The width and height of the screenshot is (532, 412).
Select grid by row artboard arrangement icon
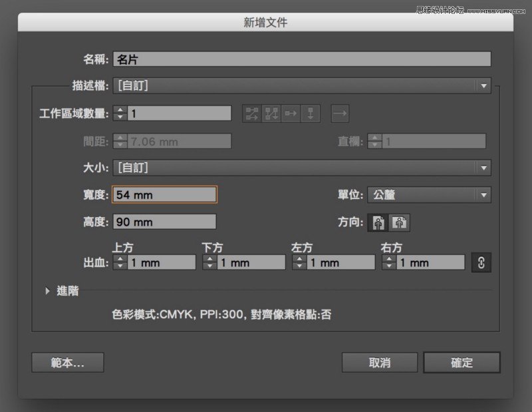tap(252, 113)
